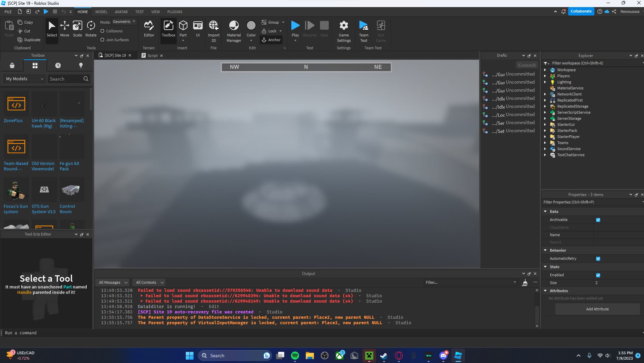Open Game Settings
The width and height of the screenshot is (644, 363).
[344, 30]
